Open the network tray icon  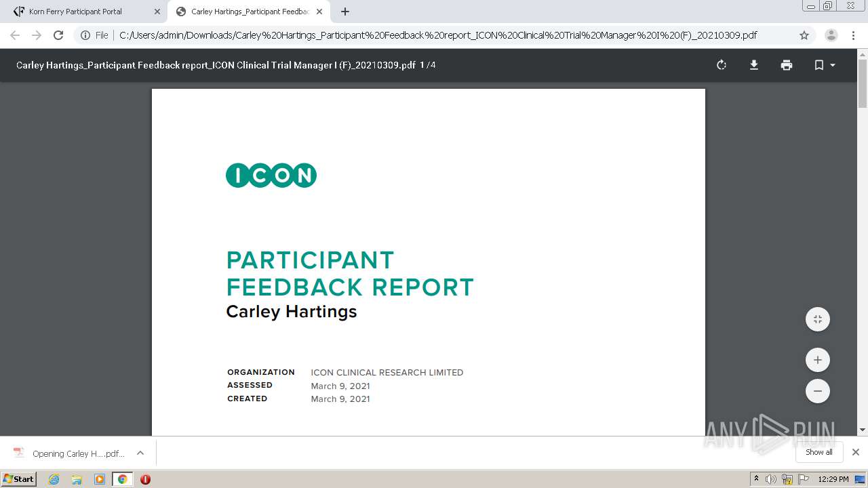787,479
